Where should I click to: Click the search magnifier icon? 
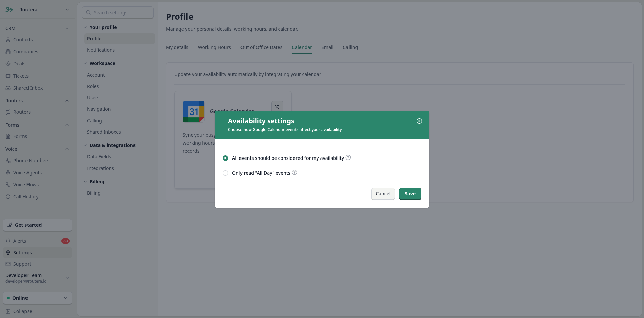pos(88,13)
